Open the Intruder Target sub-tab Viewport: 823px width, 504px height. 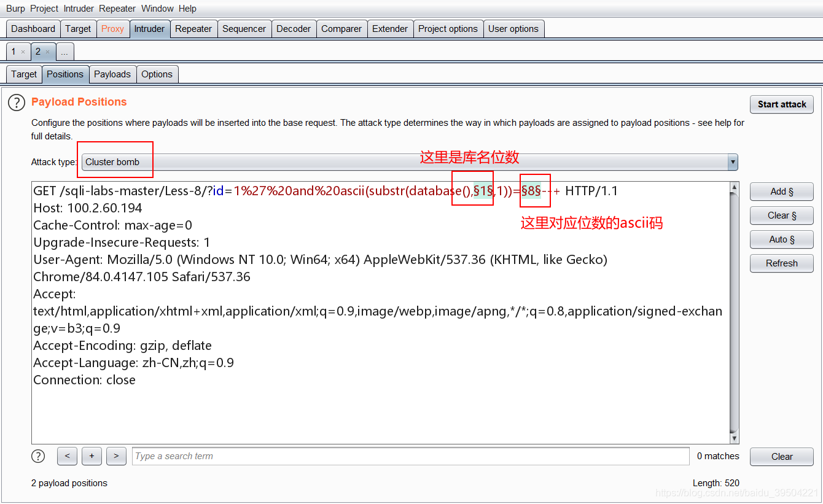(24, 74)
